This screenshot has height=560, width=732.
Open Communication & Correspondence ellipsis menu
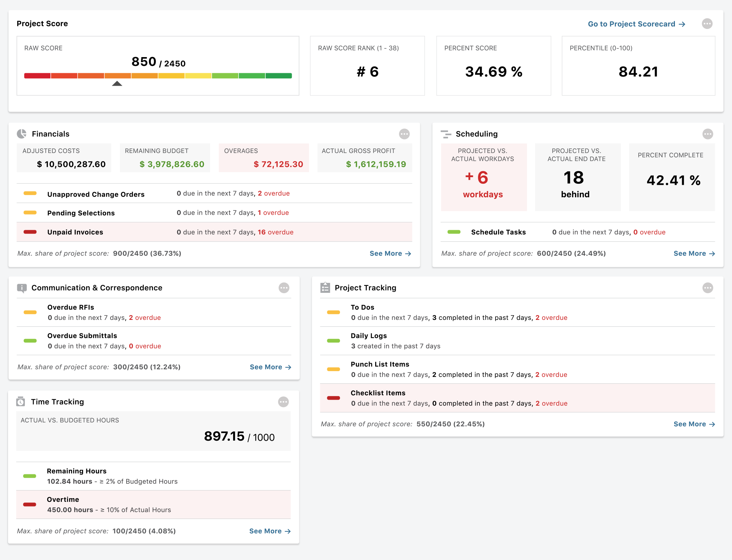284,288
